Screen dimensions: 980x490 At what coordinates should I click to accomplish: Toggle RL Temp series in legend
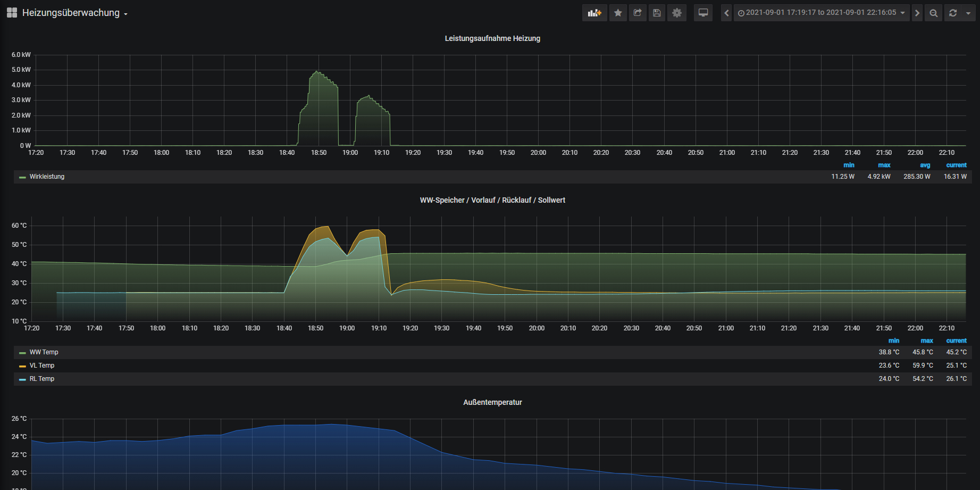41,379
